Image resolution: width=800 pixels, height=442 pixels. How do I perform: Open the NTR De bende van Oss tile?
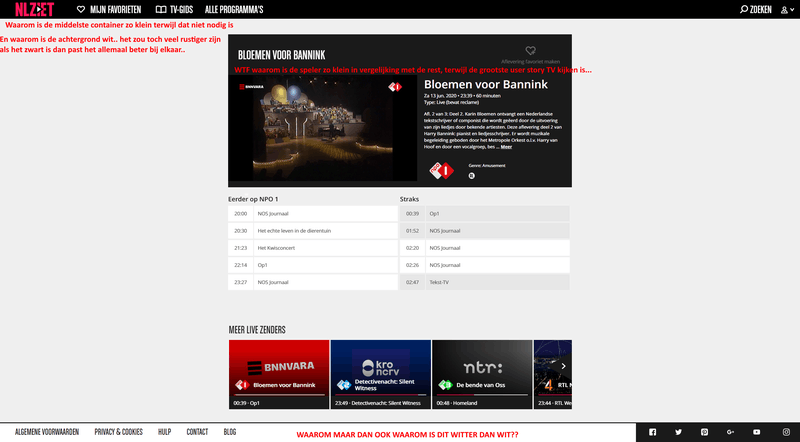pos(482,374)
